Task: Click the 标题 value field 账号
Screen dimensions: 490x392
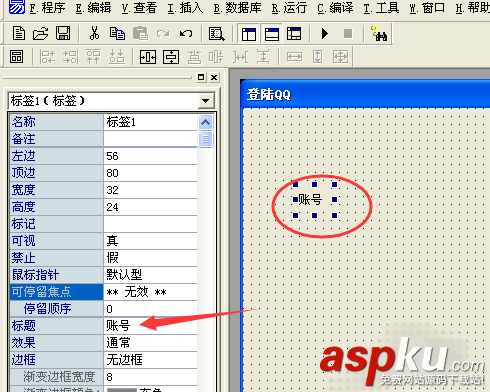Action: (150, 326)
